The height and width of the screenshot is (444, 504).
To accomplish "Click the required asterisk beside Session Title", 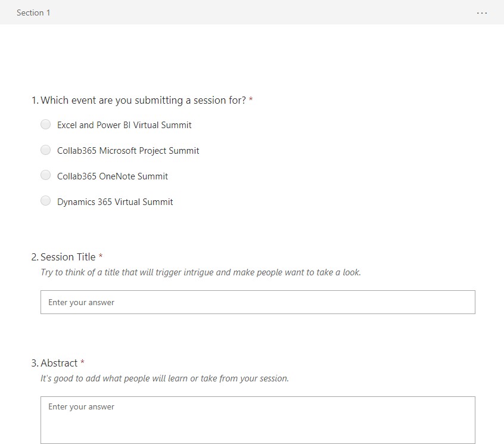I will pos(101,256).
